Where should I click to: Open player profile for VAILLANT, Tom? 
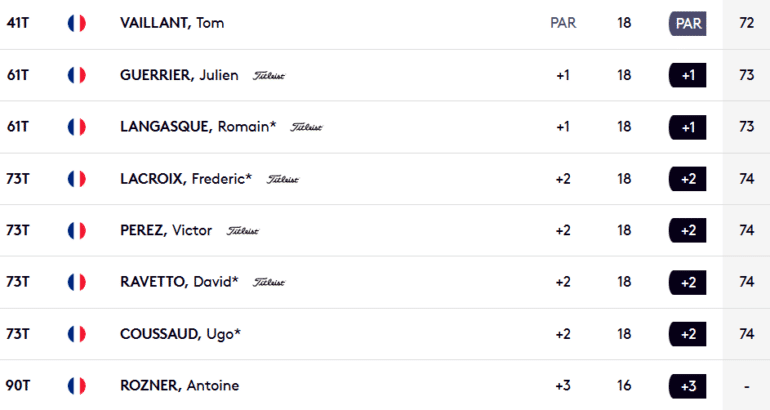point(172,23)
